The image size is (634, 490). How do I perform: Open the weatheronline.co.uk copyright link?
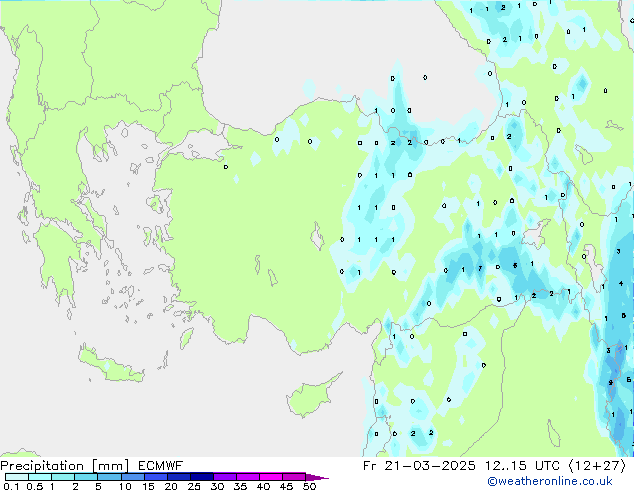point(550,481)
